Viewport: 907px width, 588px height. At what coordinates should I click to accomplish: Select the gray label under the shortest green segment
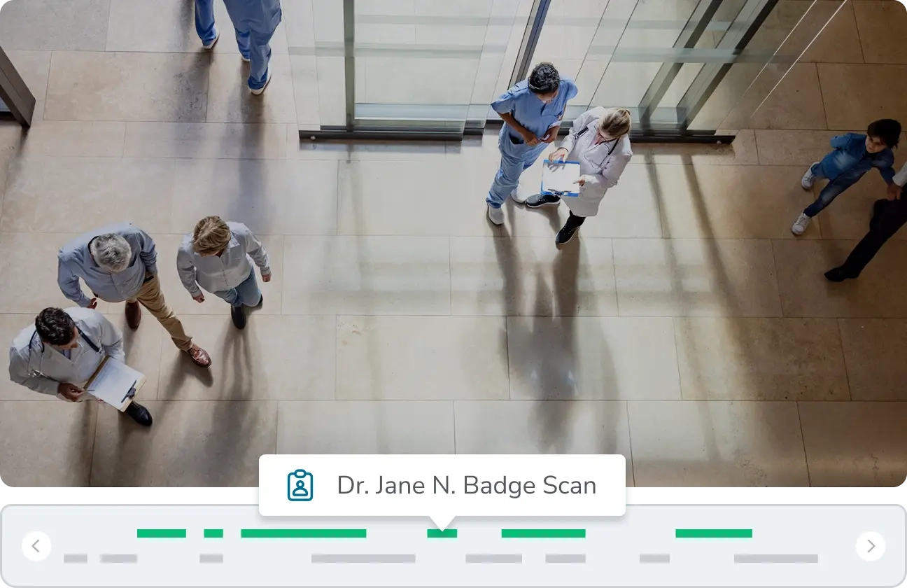point(211,559)
